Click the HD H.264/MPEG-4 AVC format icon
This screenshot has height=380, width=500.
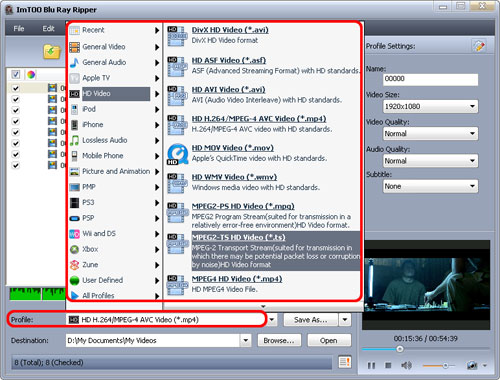point(177,125)
